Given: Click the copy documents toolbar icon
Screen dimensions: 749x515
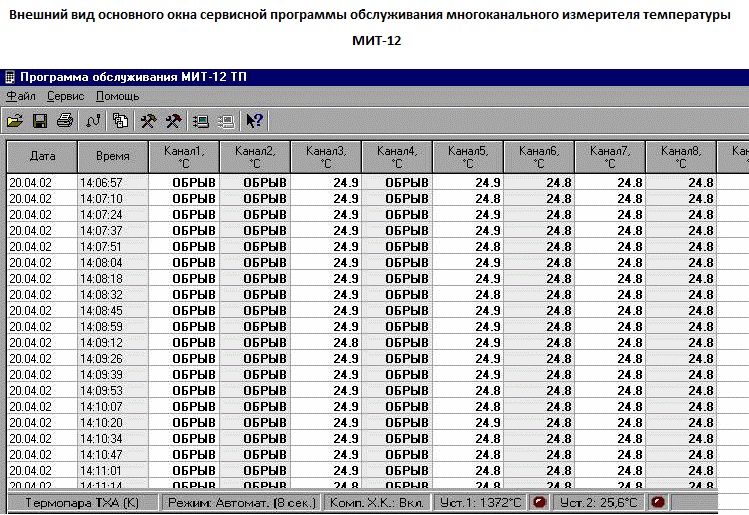Looking at the screenshot, I should pyautogui.click(x=121, y=121).
